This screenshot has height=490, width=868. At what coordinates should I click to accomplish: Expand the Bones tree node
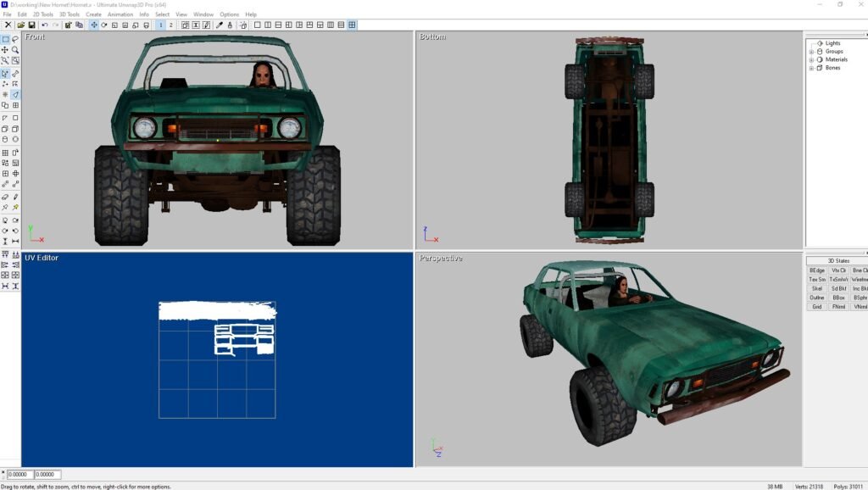pos(811,68)
